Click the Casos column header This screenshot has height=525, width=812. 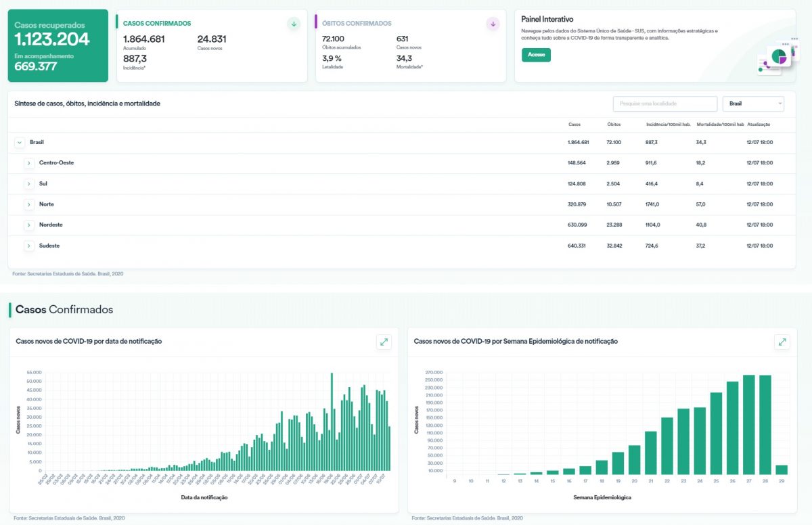click(x=574, y=124)
